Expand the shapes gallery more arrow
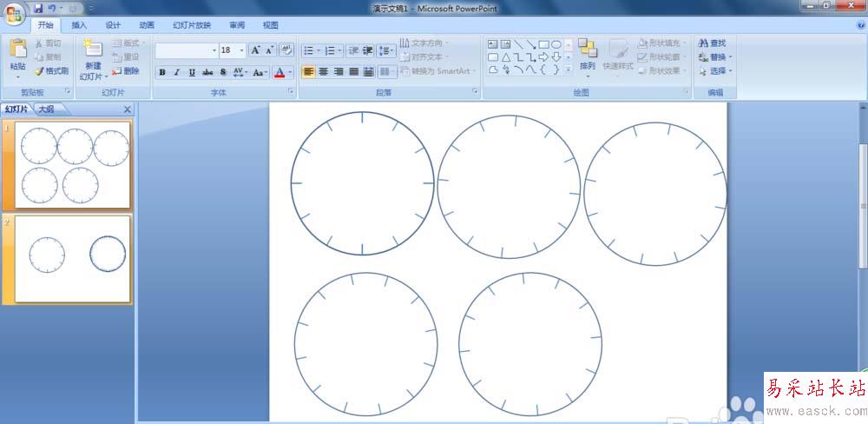The height and width of the screenshot is (424, 868). pos(569,70)
